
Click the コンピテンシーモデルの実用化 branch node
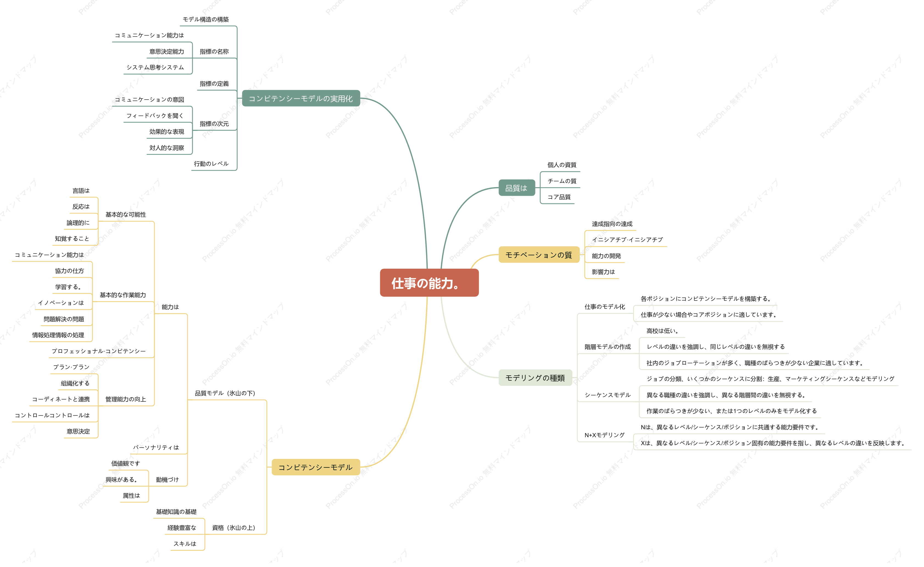tap(300, 98)
